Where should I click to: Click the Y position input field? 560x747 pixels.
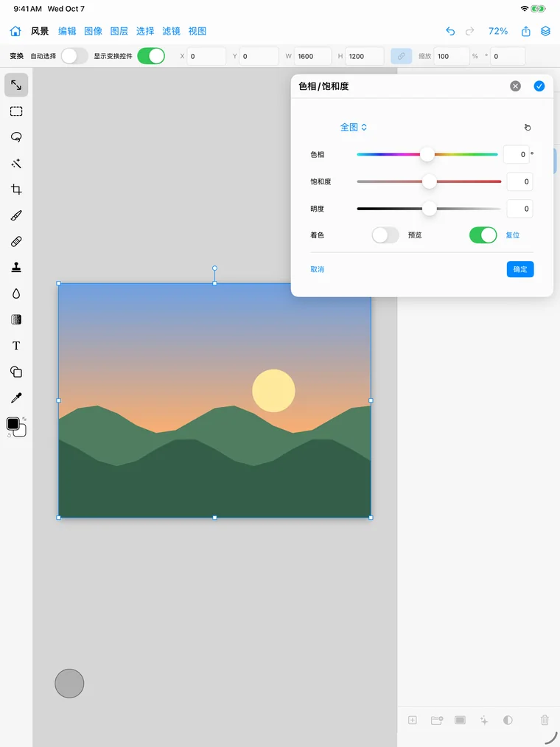tap(259, 56)
